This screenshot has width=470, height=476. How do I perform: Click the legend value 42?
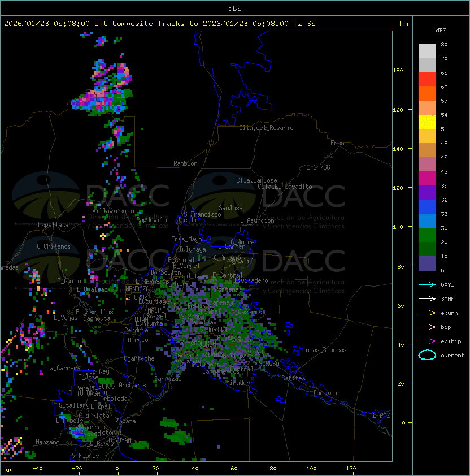[444, 171]
